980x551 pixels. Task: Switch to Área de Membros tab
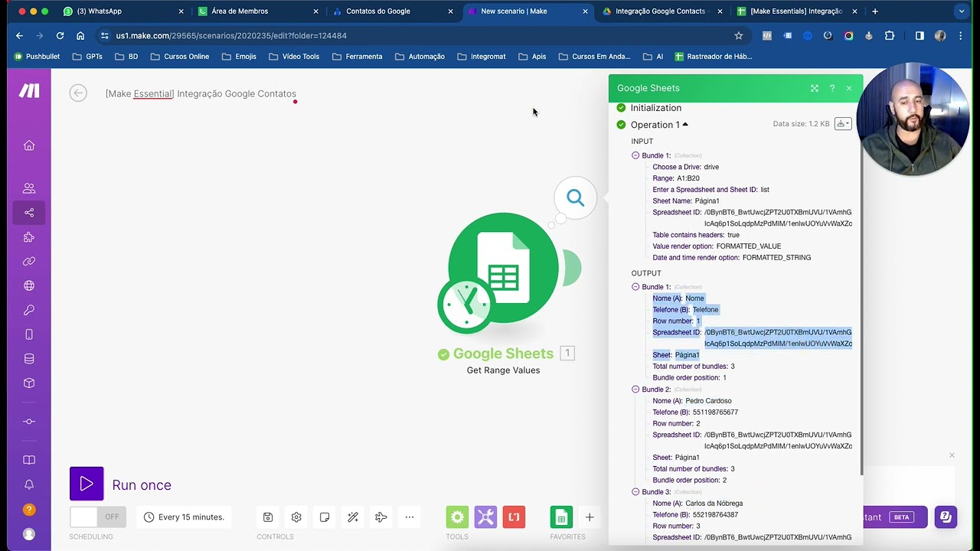click(x=256, y=11)
